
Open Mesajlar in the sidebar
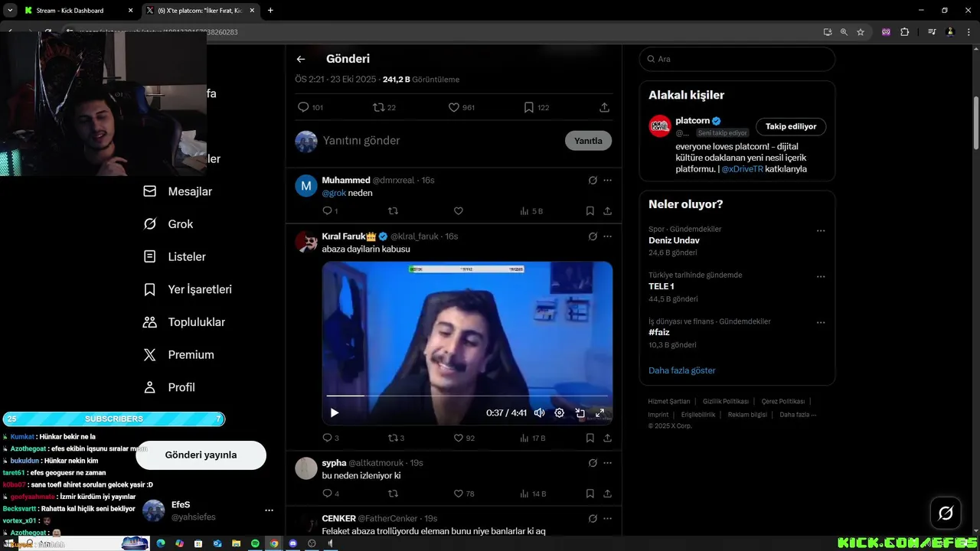coord(178,191)
